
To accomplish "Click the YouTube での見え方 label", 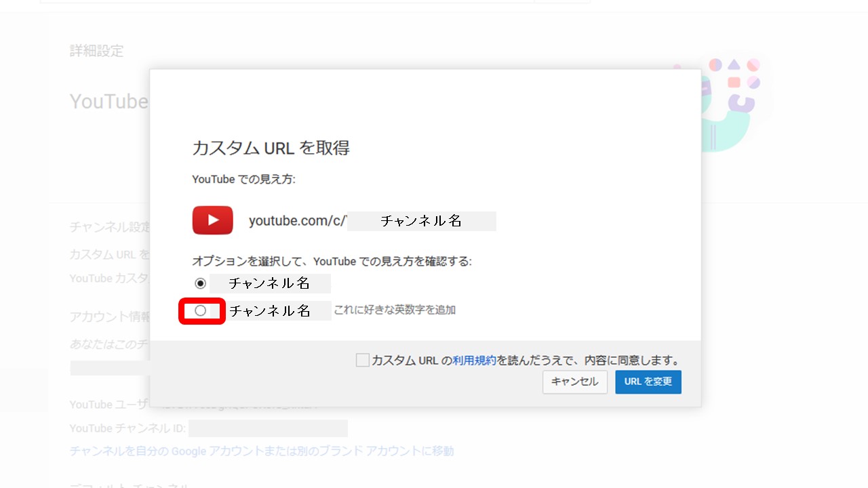I will [244, 180].
